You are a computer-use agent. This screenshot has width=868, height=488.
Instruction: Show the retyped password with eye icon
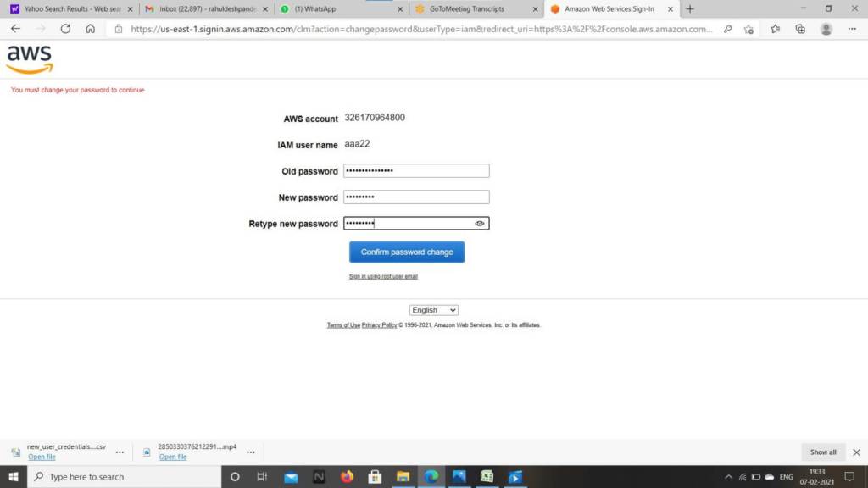pos(480,224)
